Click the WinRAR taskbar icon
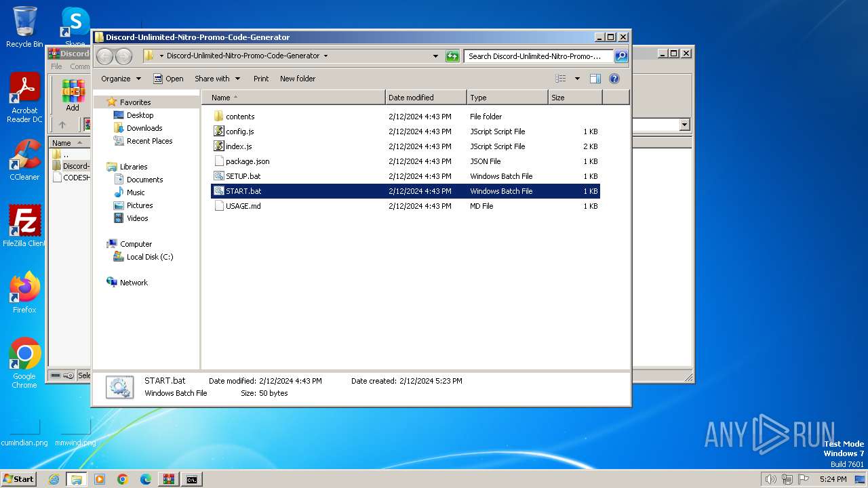This screenshot has width=868, height=488. click(x=169, y=479)
